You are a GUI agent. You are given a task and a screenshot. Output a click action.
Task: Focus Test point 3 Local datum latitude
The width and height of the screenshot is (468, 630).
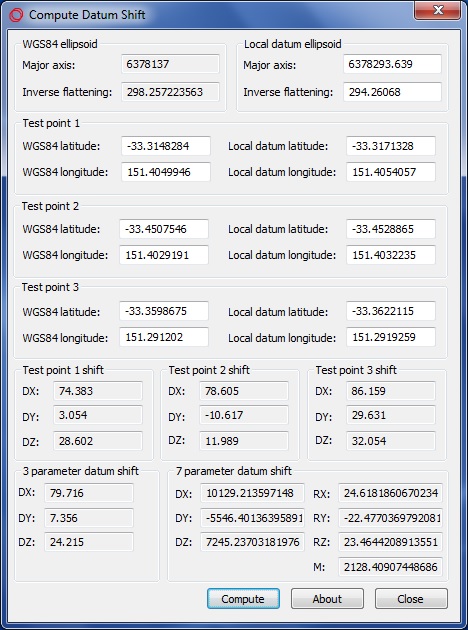(391, 311)
